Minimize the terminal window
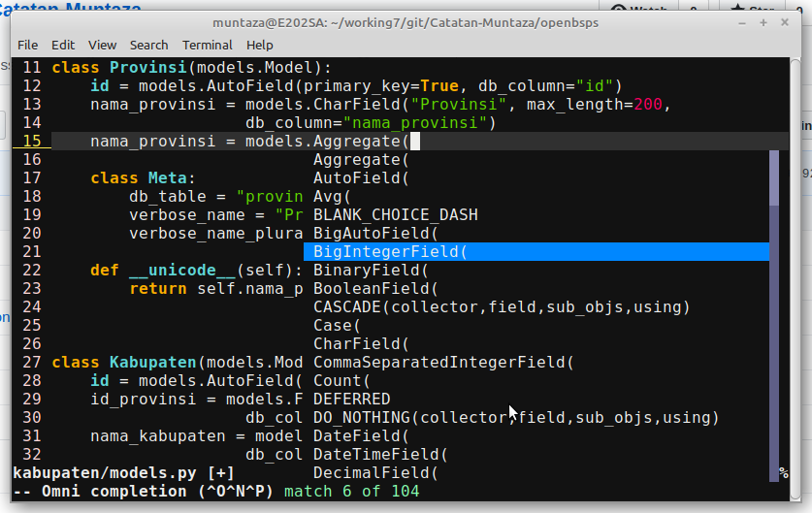 point(742,22)
